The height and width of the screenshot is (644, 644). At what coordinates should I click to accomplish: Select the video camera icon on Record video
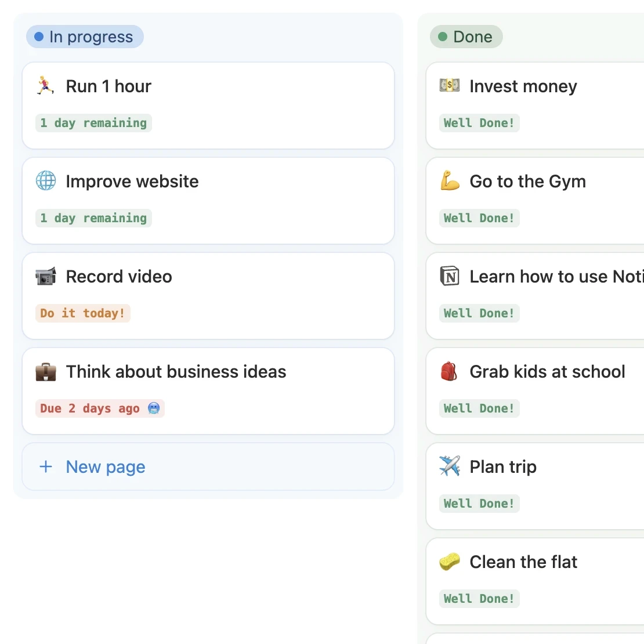pos(45,276)
